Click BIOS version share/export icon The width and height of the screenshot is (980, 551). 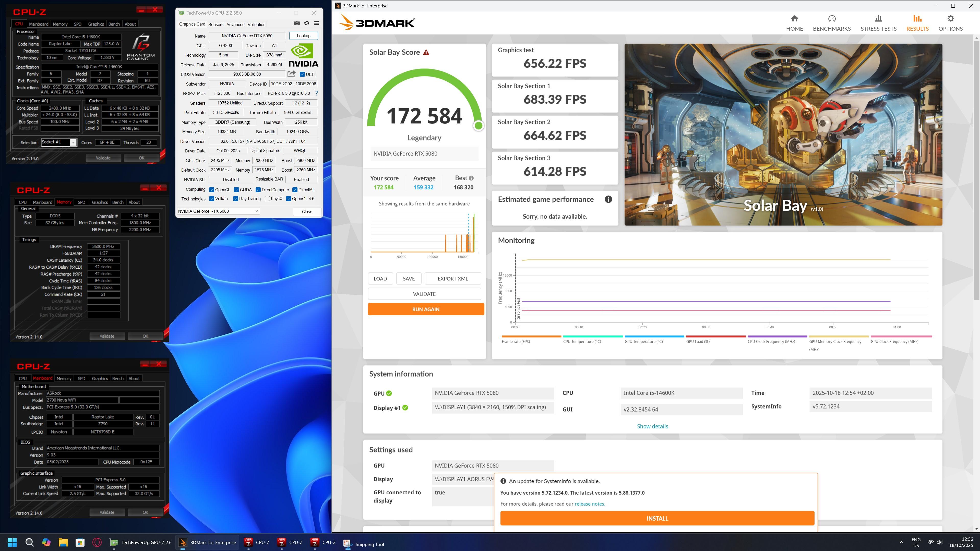(x=291, y=74)
